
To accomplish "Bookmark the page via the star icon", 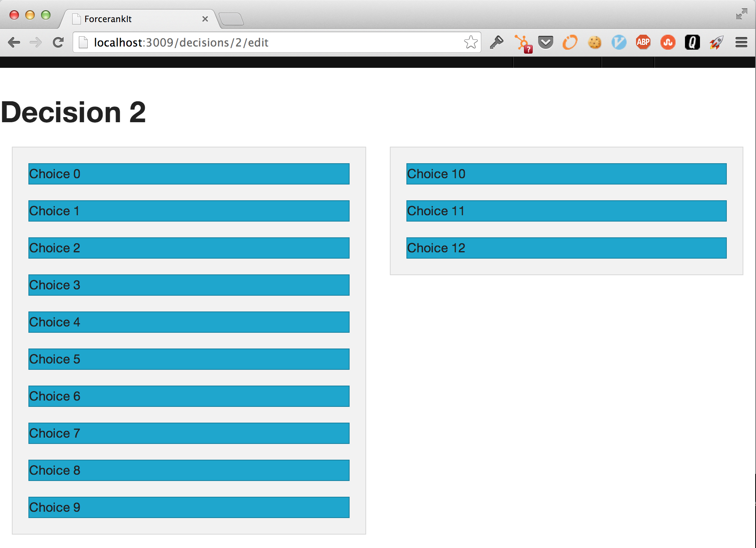I will click(471, 42).
